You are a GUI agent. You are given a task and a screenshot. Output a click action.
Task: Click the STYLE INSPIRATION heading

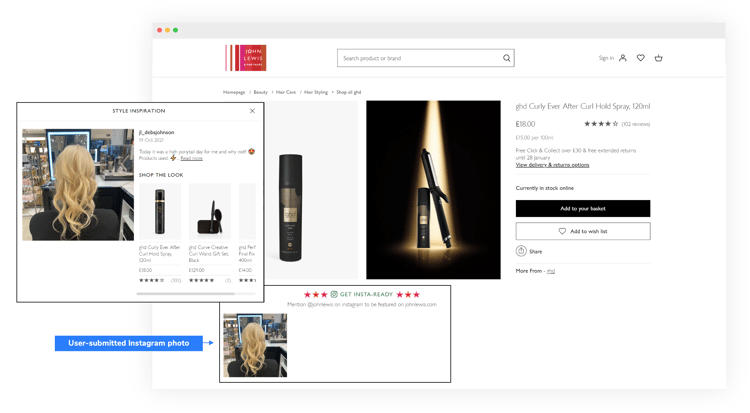(x=139, y=111)
